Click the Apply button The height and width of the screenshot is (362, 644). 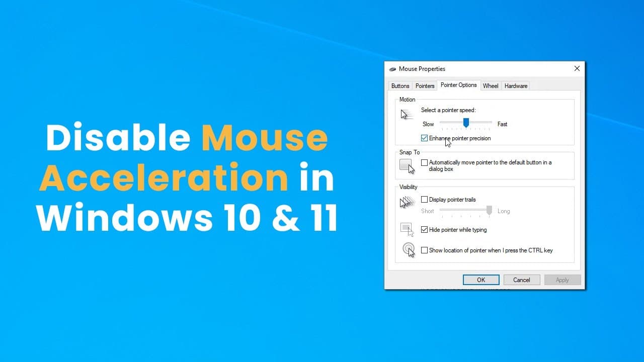[562, 280]
